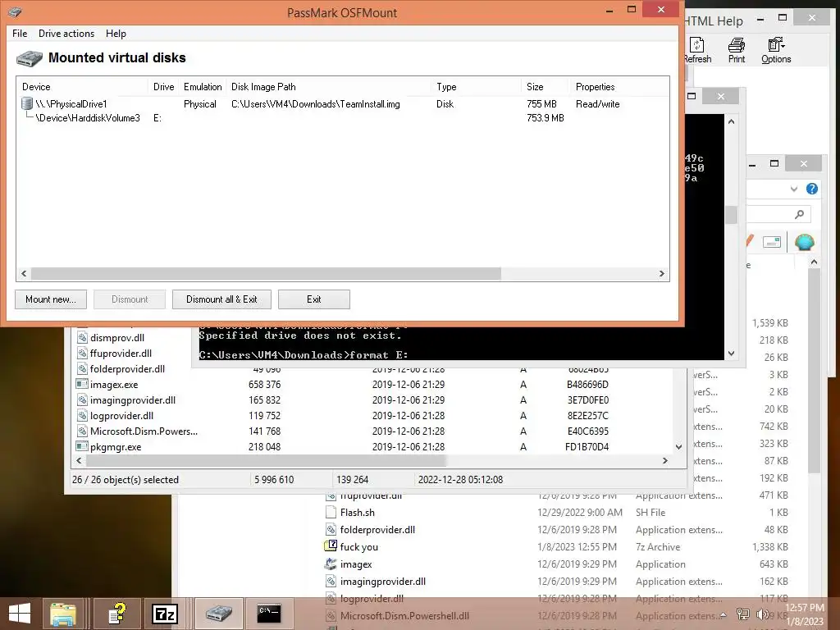This screenshot has height=630, width=840.
Task: Open the HTML Help taskbar icon
Action: (116, 614)
